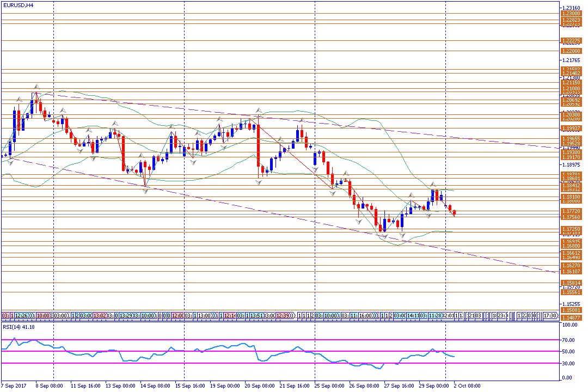The height and width of the screenshot is (392, 588).
Task: Select the 1.16107 price level label
Action: (x=571, y=271)
